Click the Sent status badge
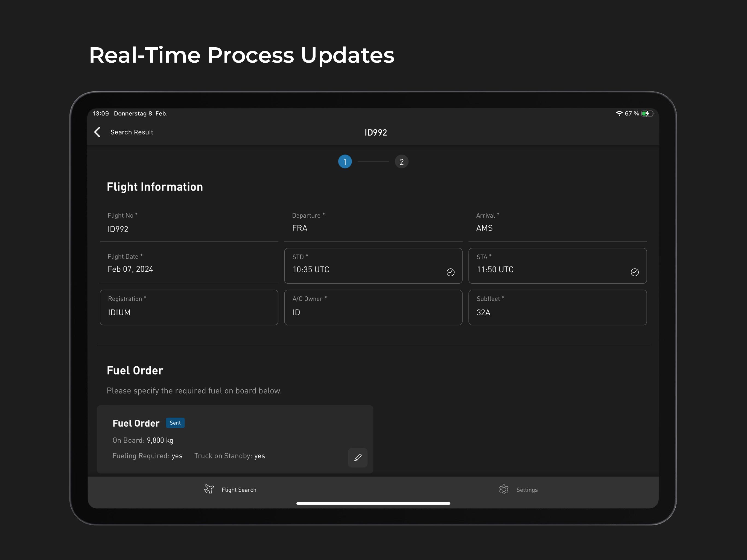747x560 pixels. pos(175,423)
